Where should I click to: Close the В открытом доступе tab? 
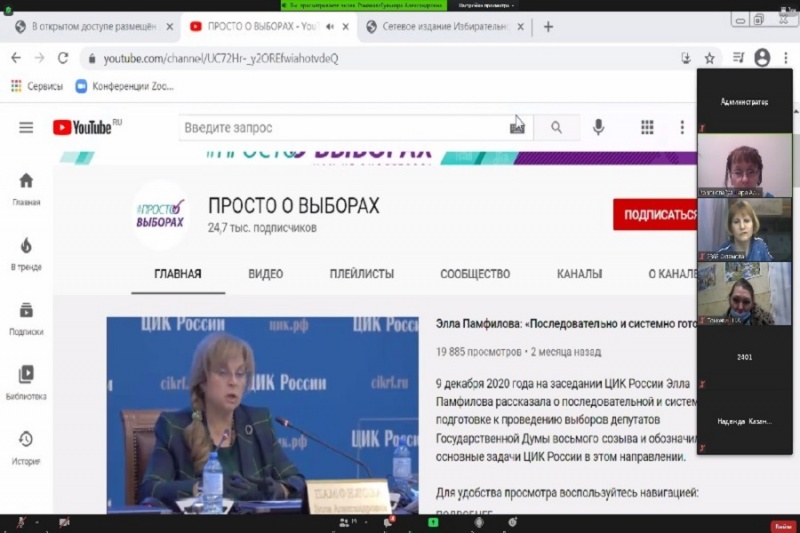pos(169,27)
